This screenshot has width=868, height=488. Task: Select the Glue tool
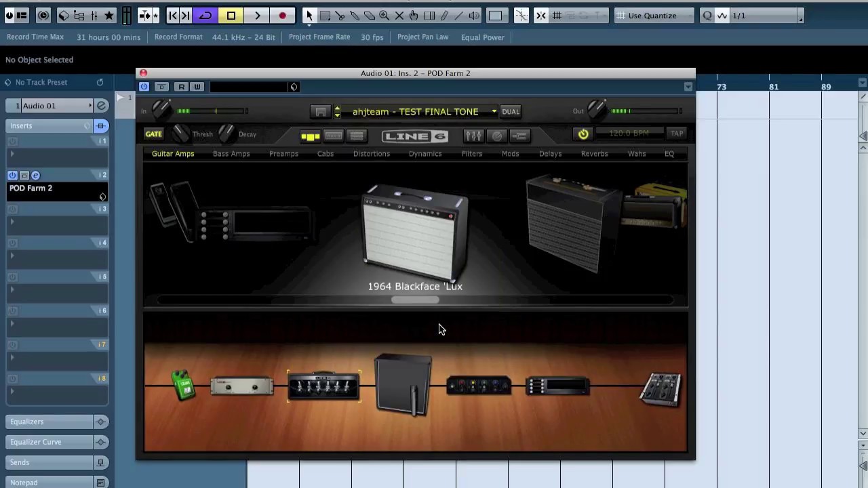[355, 16]
